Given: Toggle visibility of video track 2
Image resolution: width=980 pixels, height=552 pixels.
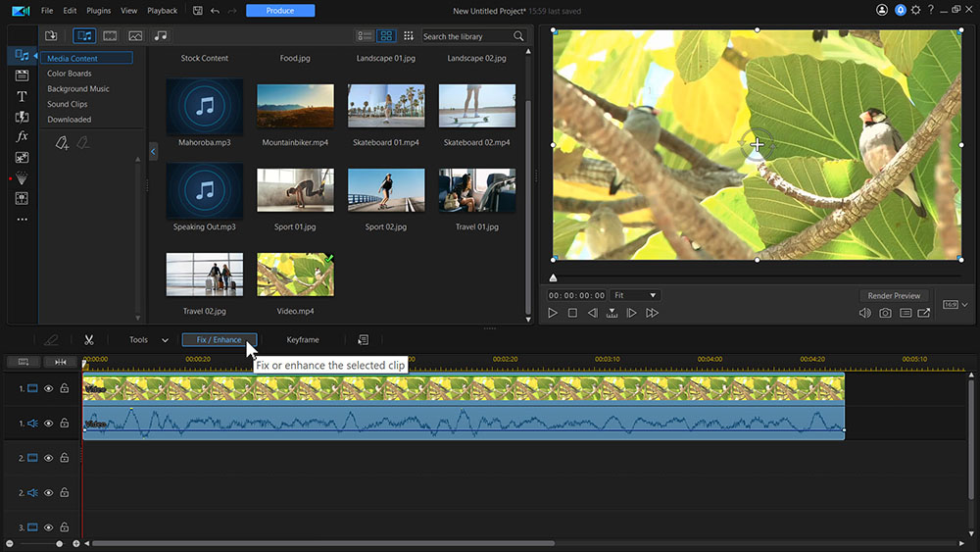Looking at the screenshot, I should pyautogui.click(x=48, y=458).
